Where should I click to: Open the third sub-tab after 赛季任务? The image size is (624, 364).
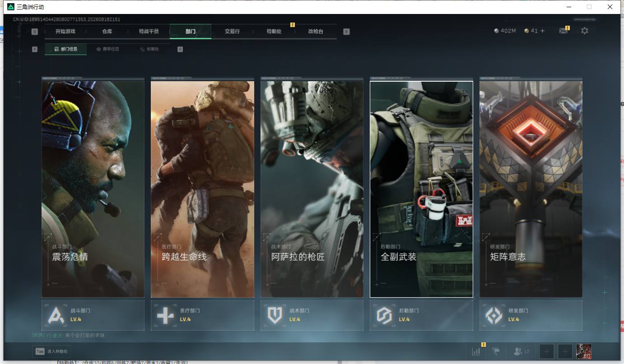(149, 49)
